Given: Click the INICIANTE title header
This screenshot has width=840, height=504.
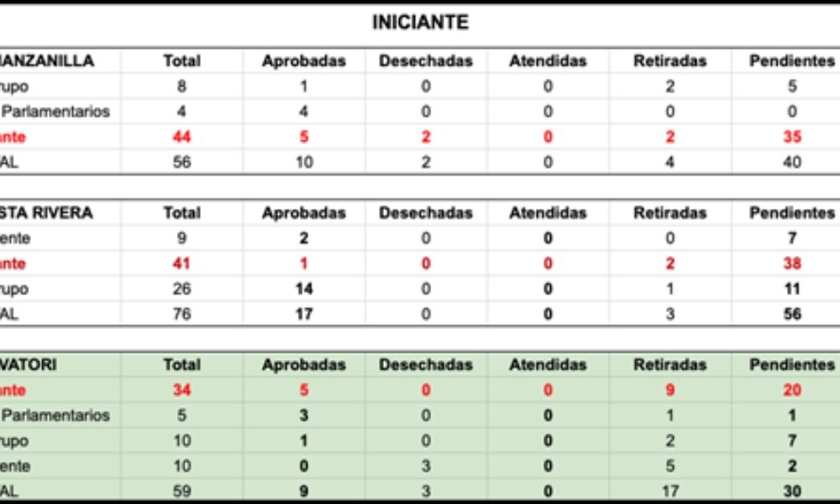Looking at the screenshot, I should pos(421,23).
